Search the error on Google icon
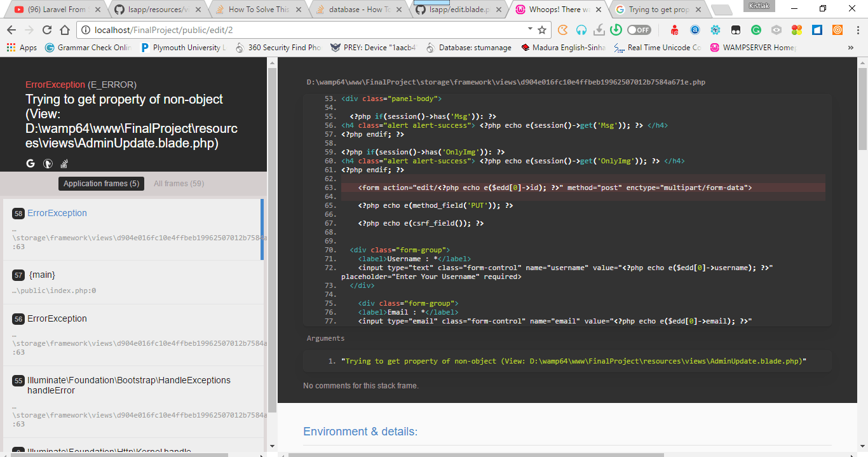Viewport: 868px width, 457px height. pos(31,163)
